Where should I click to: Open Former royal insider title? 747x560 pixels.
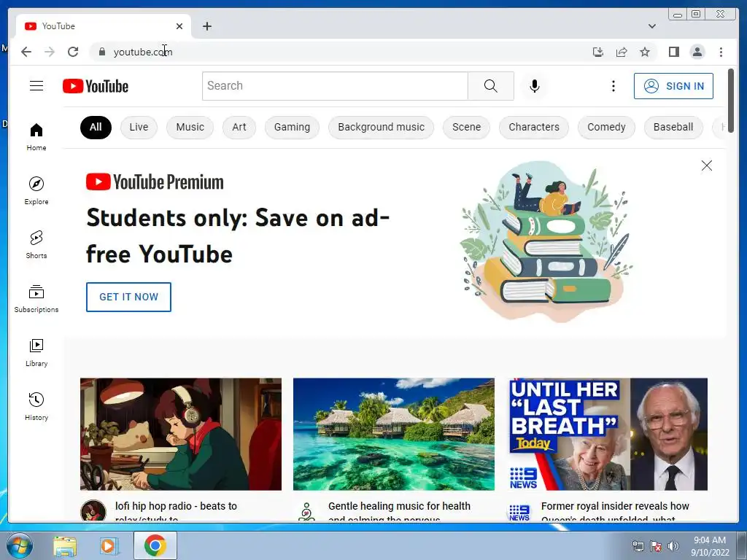(x=615, y=511)
